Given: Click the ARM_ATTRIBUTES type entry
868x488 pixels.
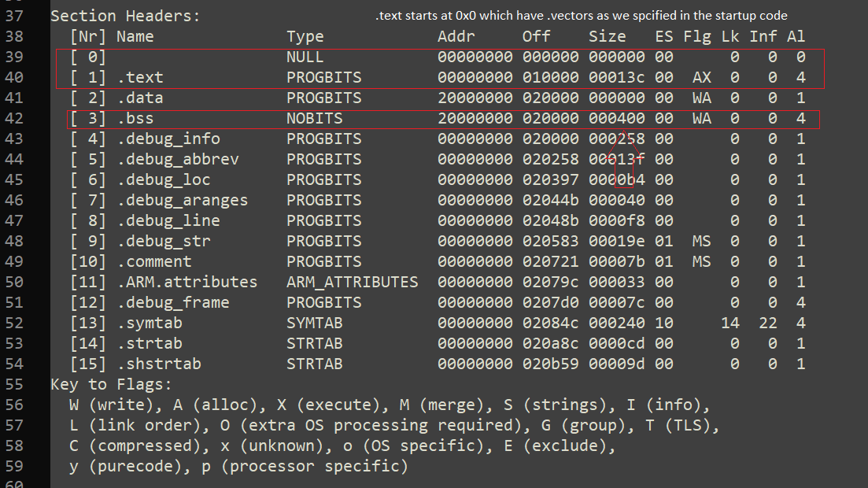Looking at the screenshot, I should pos(352,282).
